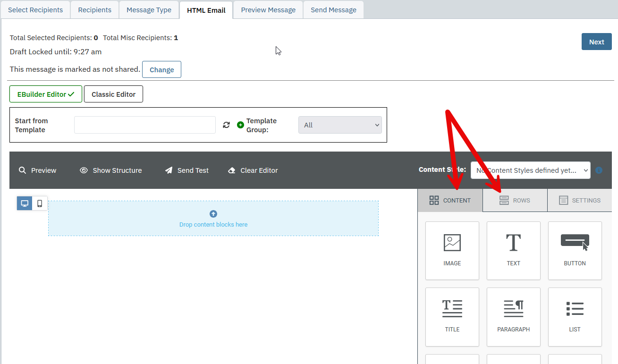Send a test email
This screenshot has height=364, width=618.
click(186, 170)
